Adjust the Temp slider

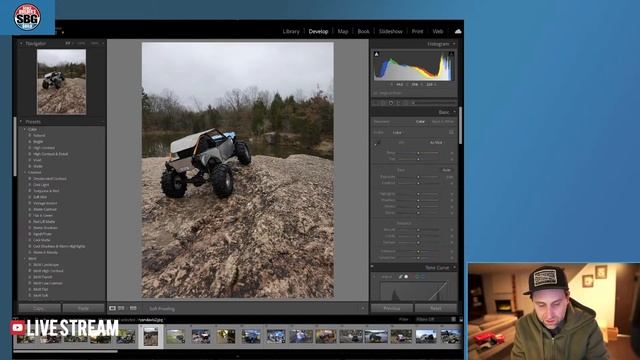pos(418,153)
